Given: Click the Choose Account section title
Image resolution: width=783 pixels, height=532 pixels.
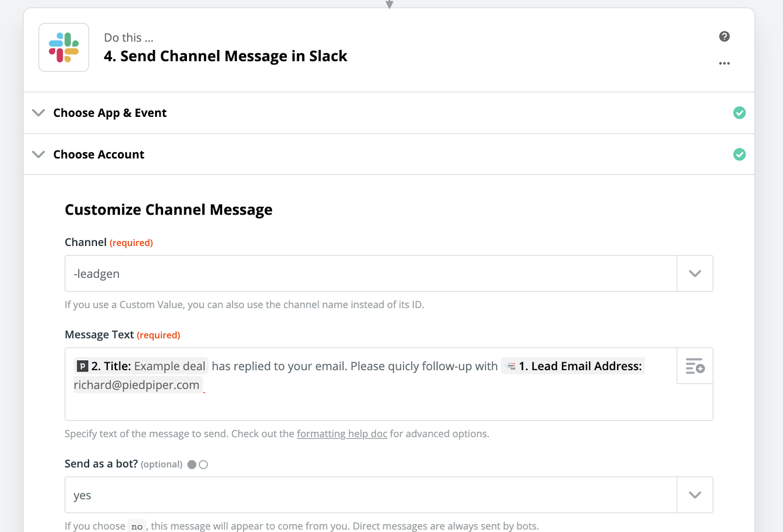Looking at the screenshot, I should click(98, 155).
